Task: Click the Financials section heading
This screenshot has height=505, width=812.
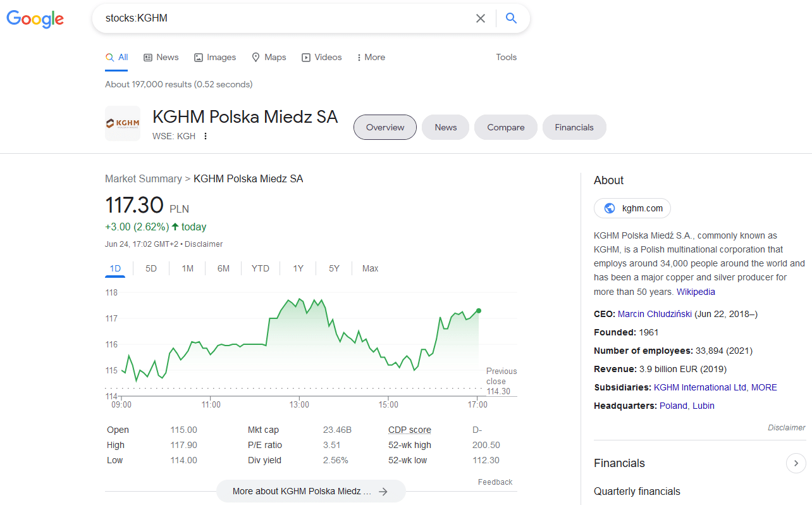Action: (x=619, y=463)
